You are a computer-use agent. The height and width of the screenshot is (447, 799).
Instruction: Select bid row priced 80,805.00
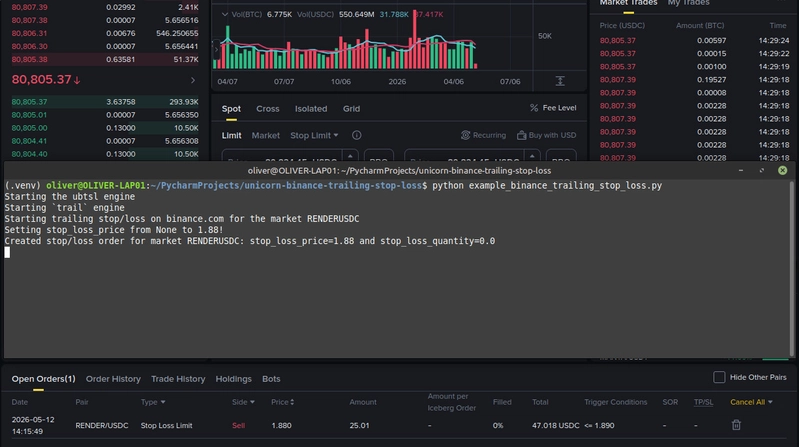point(104,128)
